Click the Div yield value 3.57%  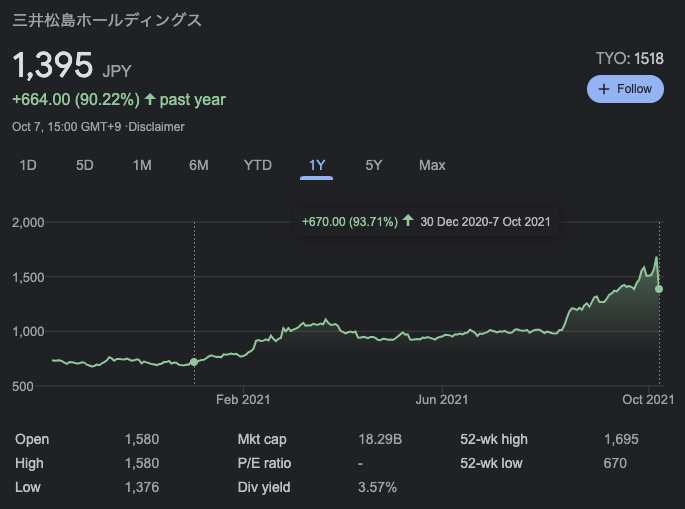point(377,487)
